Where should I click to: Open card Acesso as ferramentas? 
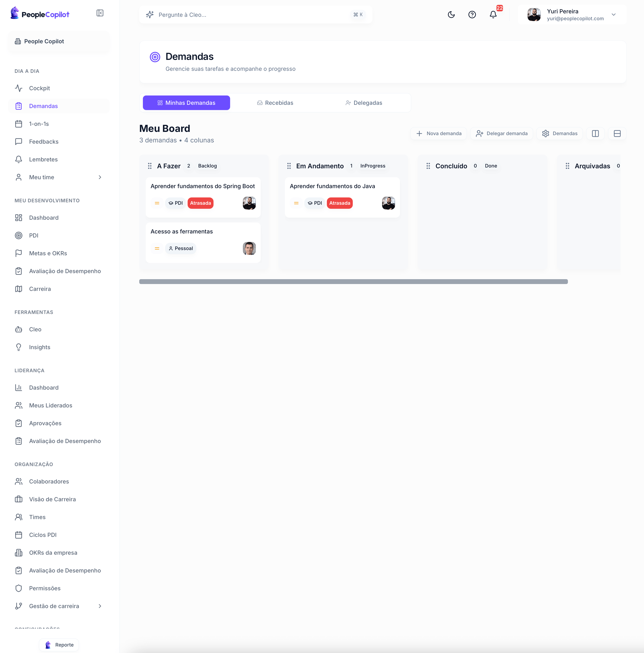(x=203, y=243)
